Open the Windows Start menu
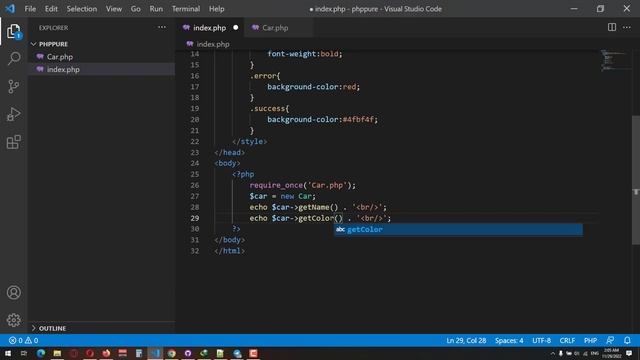640x360 pixels. pyautogui.click(x=7, y=353)
